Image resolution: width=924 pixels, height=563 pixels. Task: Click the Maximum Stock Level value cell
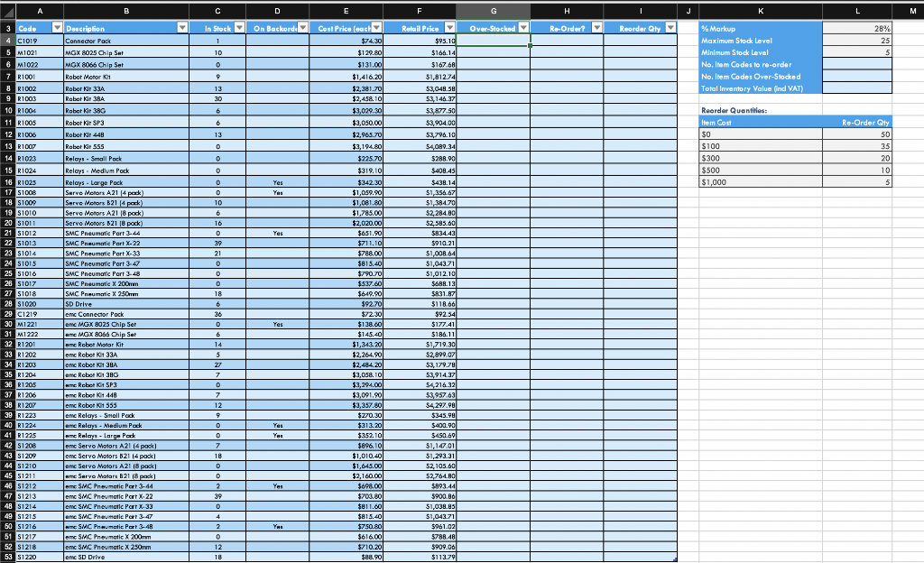(x=855, y=41)
